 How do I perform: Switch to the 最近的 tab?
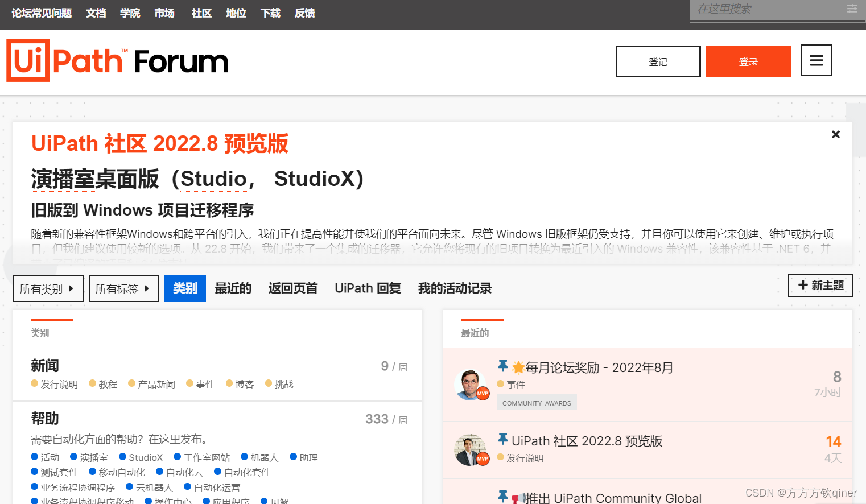(x=233, y=288)
